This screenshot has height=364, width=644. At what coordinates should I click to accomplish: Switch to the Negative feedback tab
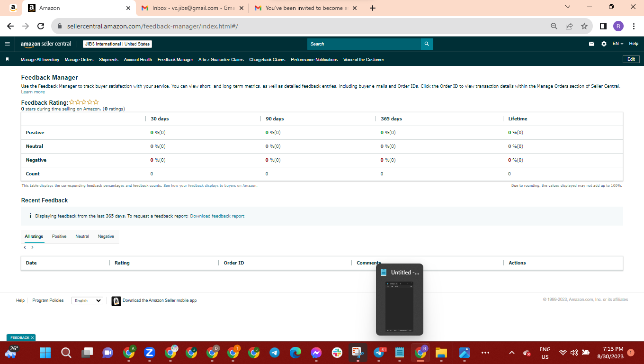click(x=106, y=237)
